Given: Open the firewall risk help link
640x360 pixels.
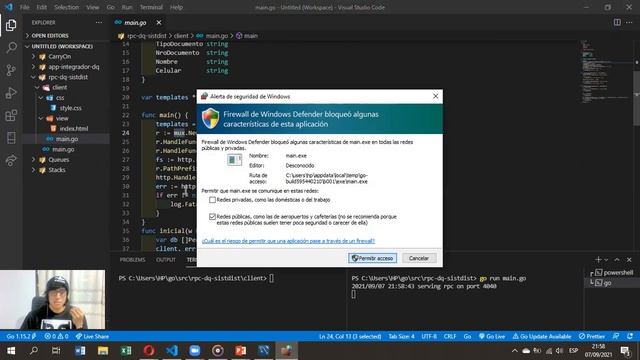Looking at the screenshot, I should 288,241.
